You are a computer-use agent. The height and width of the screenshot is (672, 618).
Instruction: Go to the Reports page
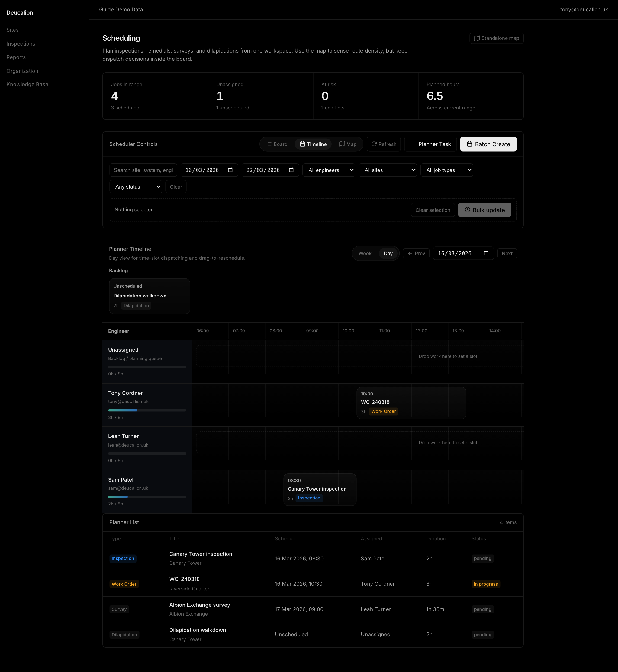pyautogui.click(x=16, y=57)
